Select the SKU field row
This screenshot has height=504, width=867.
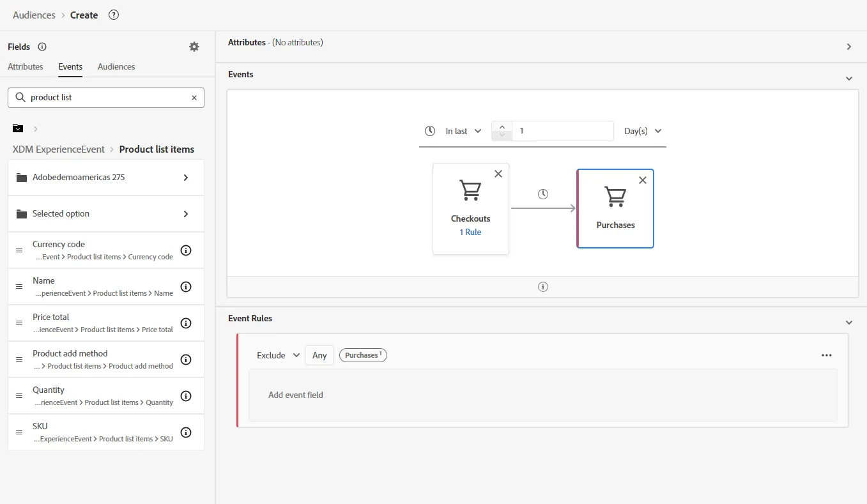click(x=106, y=432)
